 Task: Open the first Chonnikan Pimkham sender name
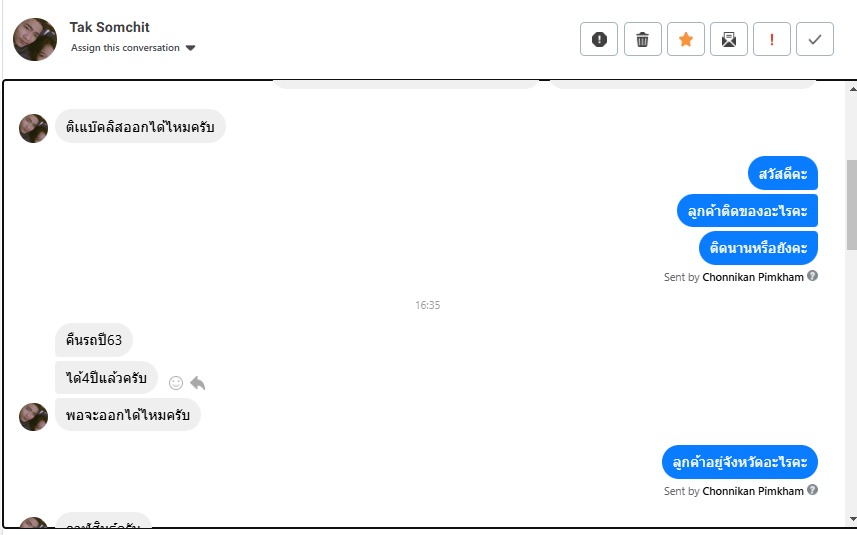click(x=753, y=277)
